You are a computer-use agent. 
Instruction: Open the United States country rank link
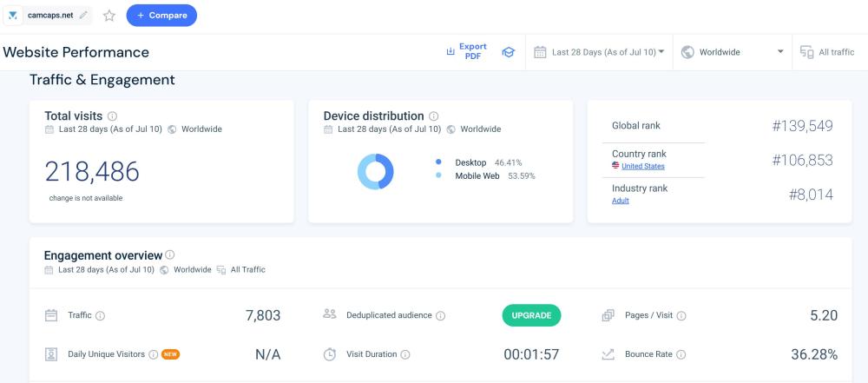(642, 167)
